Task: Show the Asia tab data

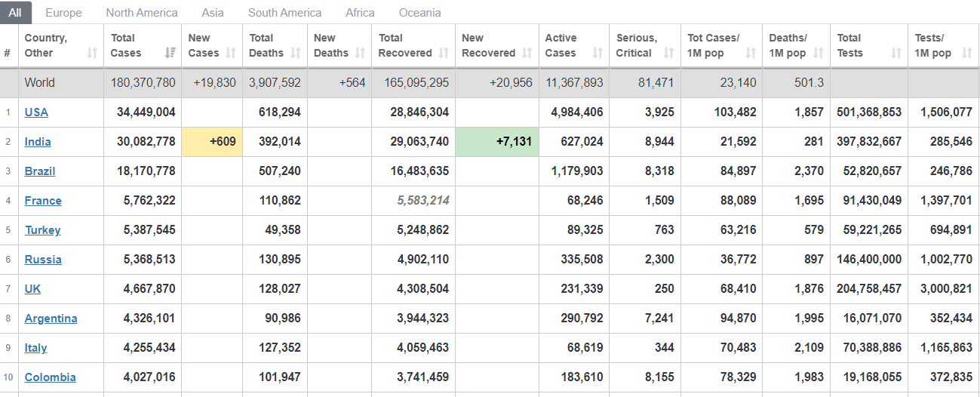Action: pyautogui.click(x=213, y=13)
